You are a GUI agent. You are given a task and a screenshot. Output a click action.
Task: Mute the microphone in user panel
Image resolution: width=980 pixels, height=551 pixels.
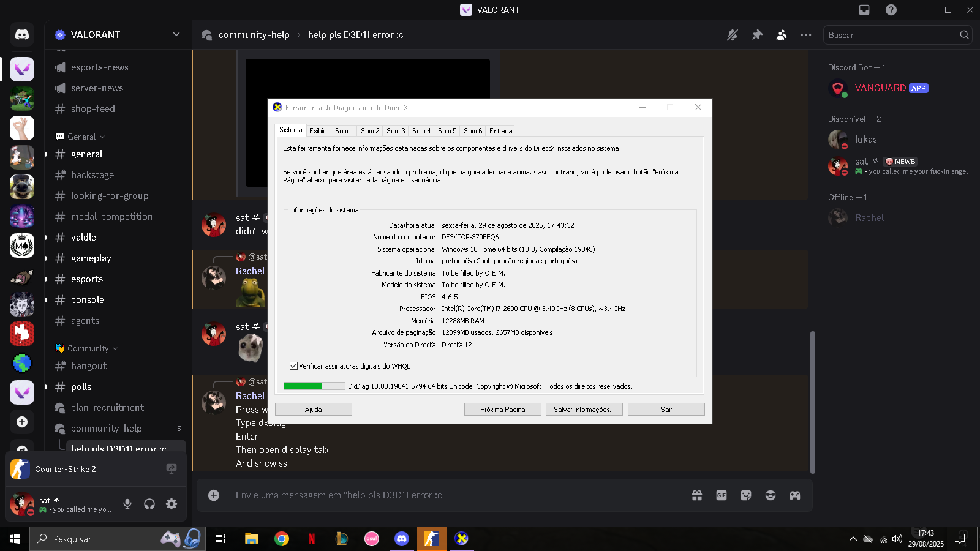[127, 504]
